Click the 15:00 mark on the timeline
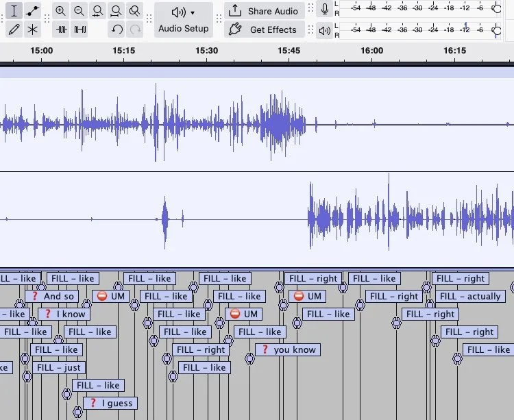This screenshot has height=420, width=514. pyautogui.click(x=41, y=51)
